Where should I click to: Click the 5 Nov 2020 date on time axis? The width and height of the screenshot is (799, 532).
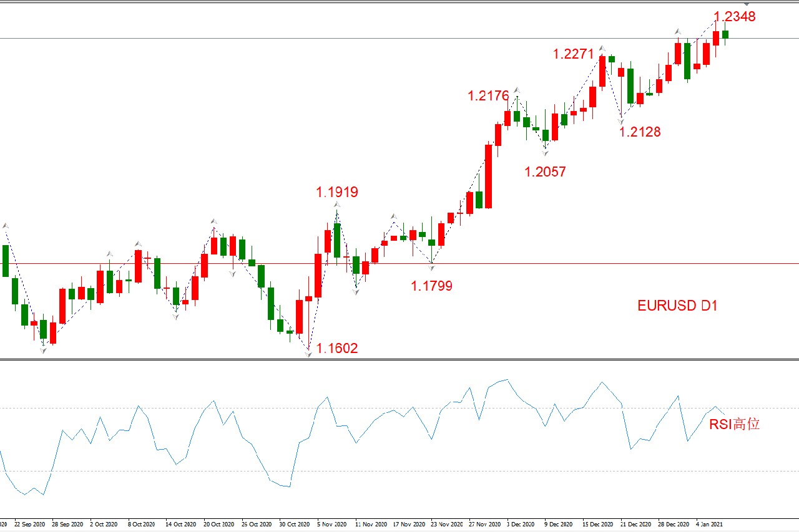[331, 525]
